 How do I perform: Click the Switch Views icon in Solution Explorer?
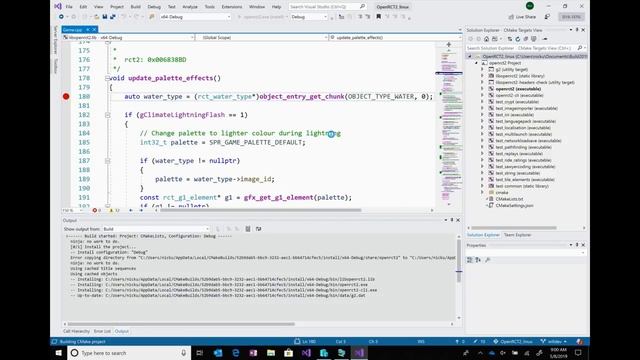tap(495, 39)
